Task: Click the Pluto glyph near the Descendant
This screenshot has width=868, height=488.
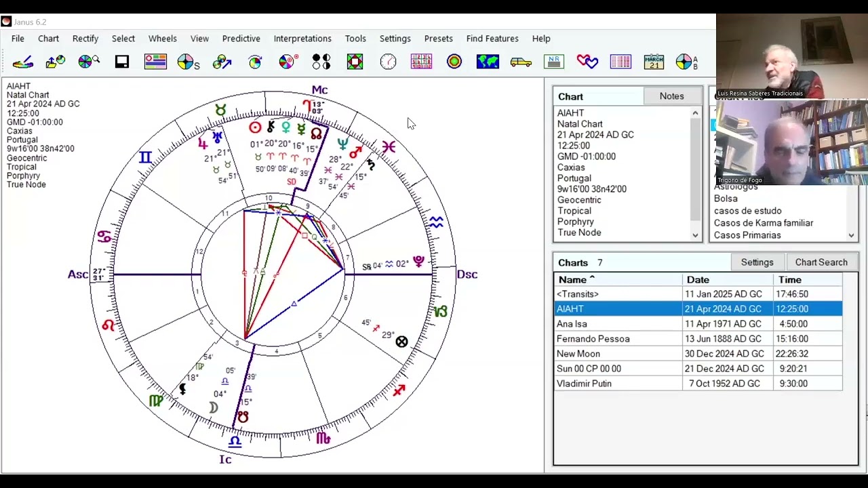Action: 418,262
